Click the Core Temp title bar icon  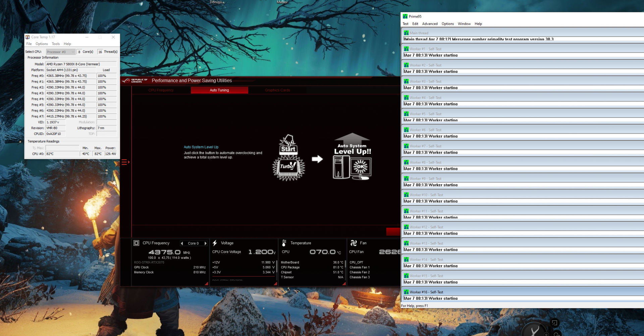28,37
